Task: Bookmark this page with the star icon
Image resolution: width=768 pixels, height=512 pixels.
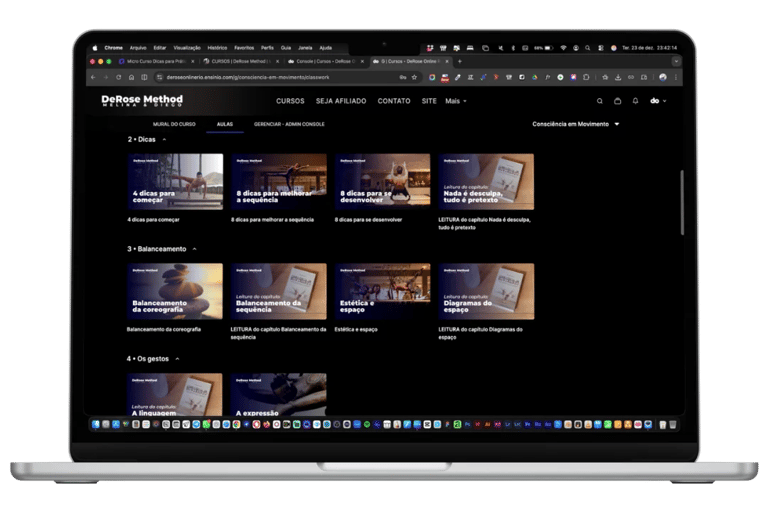Action: click(414, 77)
